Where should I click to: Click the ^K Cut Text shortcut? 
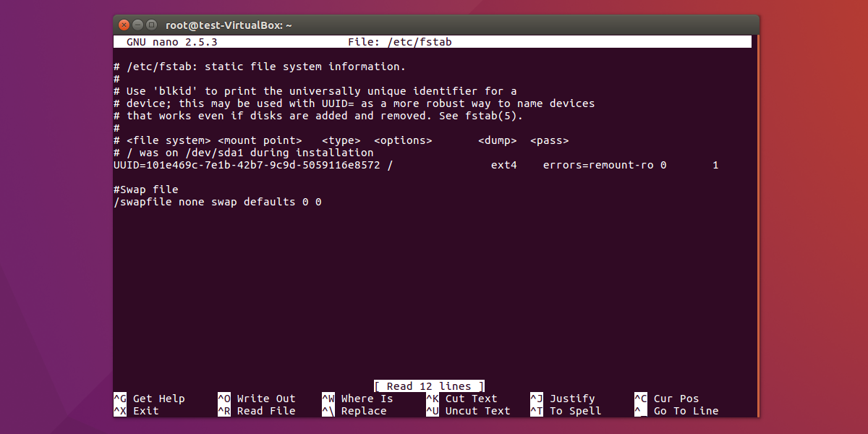tap(461, 399)
